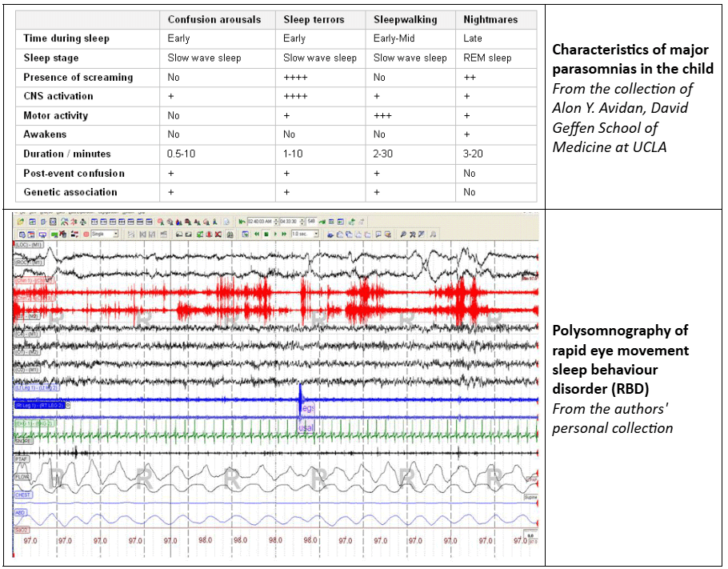
Task: Click the red down-arrow icon in the toolbar
Action: pyautogui.click(x=209, y=234)
